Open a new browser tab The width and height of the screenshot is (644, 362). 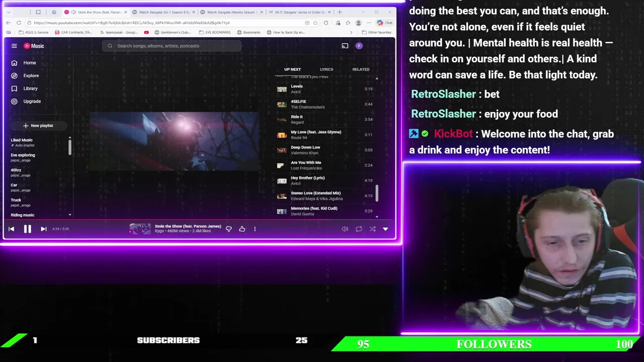point(340,12)
